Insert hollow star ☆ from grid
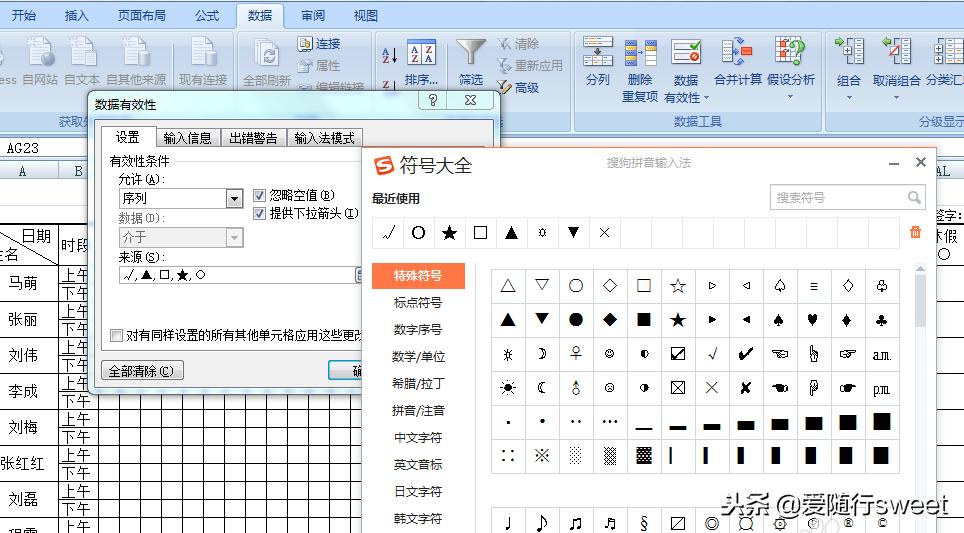The image size is (964, 533). [x=678, y=286]
